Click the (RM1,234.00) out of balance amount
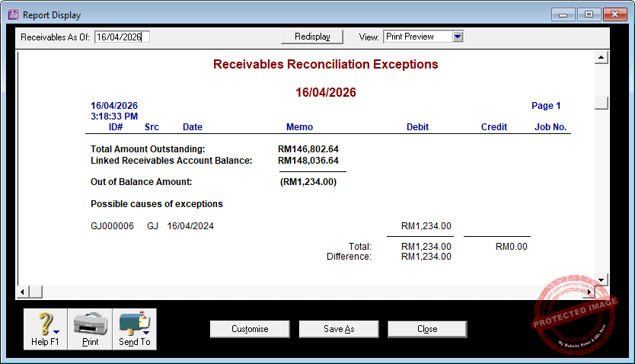This screenshot has height=364, width=635. point(308,182)
